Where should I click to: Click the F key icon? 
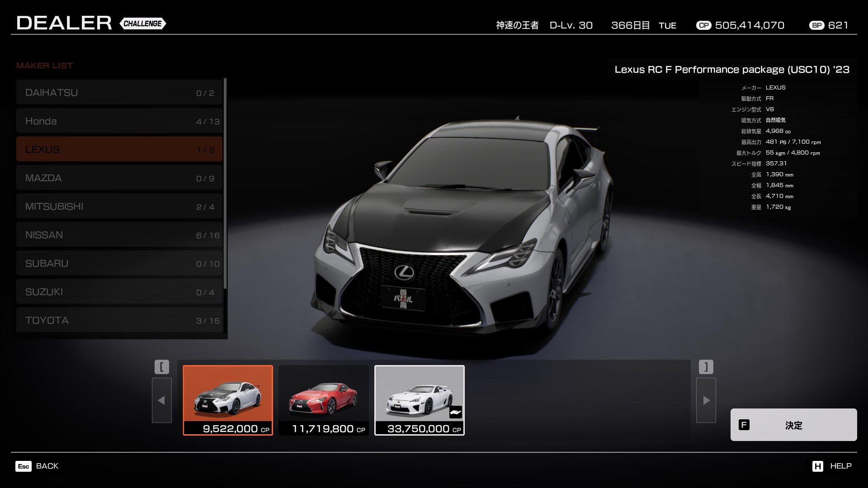tap(744, 425)
